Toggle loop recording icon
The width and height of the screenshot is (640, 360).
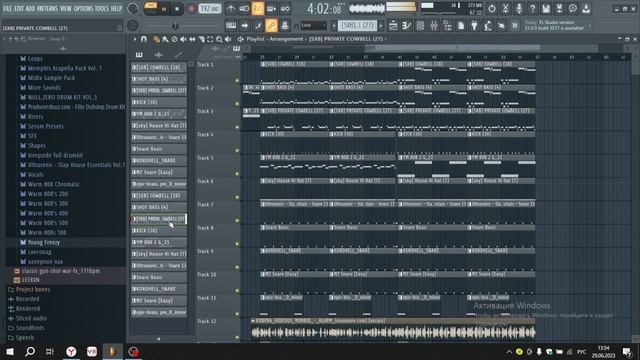(x=285, y=9)
